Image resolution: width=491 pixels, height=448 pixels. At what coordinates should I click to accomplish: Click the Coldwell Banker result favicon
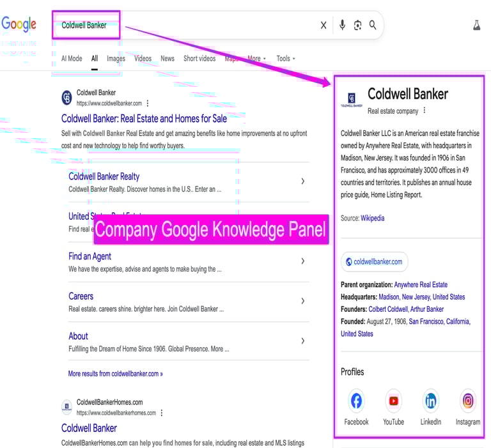[66, 98]
